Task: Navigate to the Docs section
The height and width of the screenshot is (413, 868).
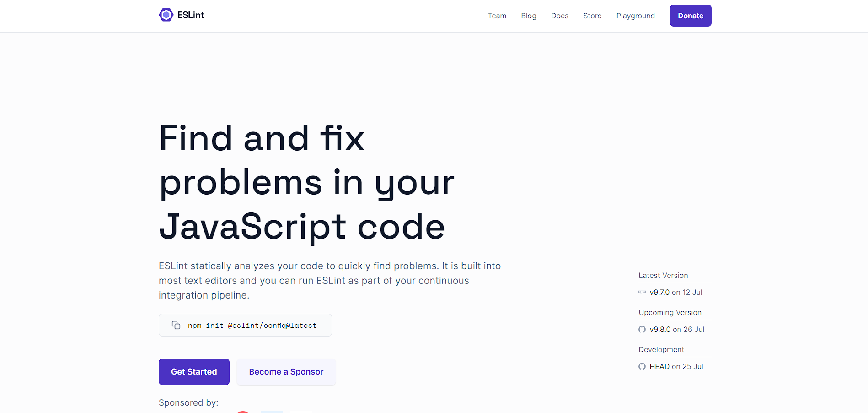Action: pyautogui.click(x=559, y=16)
